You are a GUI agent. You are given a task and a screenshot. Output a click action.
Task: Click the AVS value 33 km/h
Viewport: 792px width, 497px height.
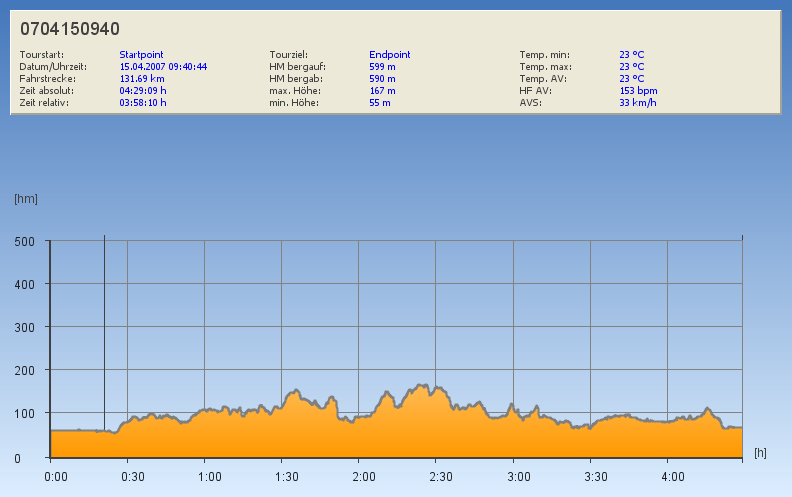pos(638,103)
